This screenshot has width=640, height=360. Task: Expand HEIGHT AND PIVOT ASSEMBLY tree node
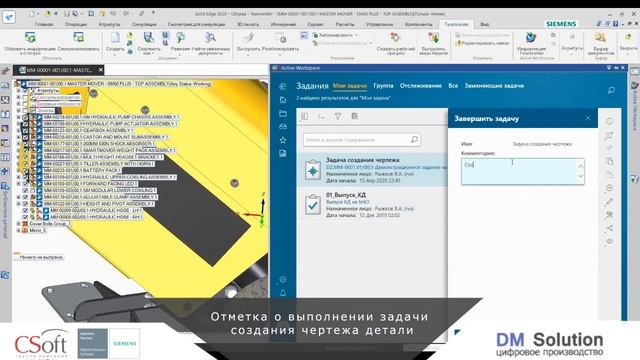[18, 204]
